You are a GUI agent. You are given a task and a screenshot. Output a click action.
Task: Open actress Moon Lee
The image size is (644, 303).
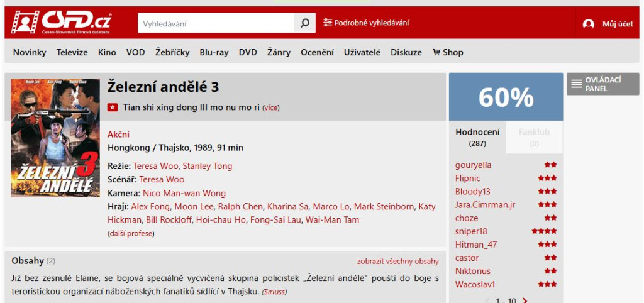[194, 206]
